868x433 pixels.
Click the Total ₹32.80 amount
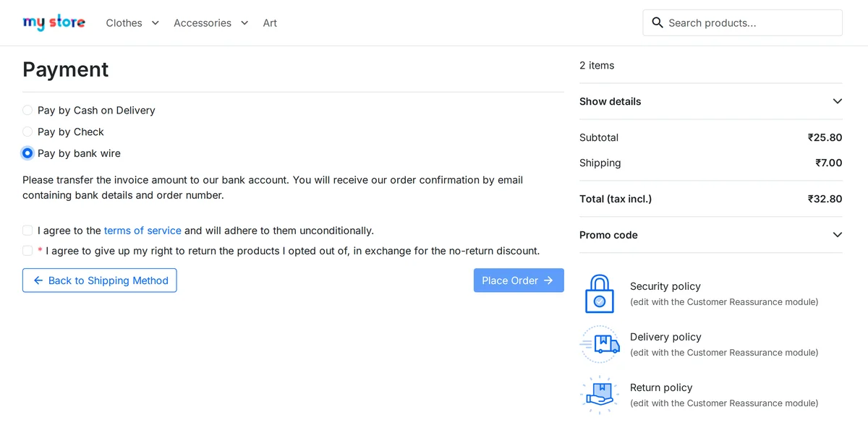[825, 199]
